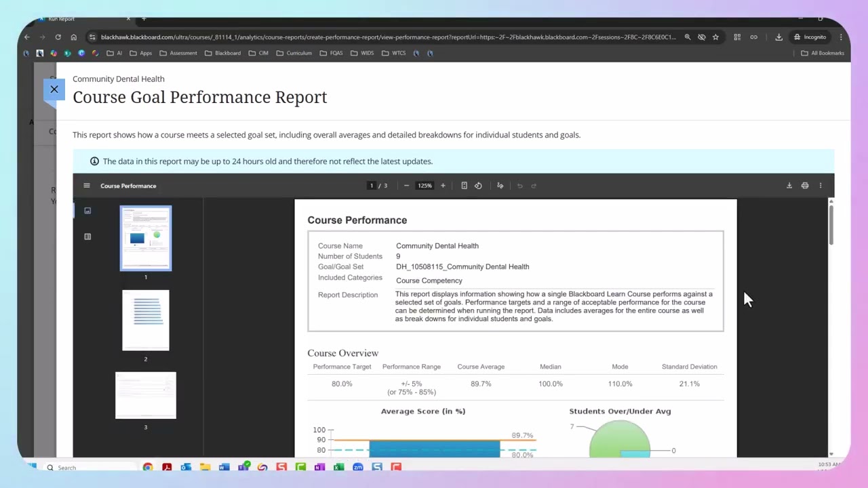Click the 89.7% Course Average value
Viewport: 868px width, 488px height.
coord(481,384)
